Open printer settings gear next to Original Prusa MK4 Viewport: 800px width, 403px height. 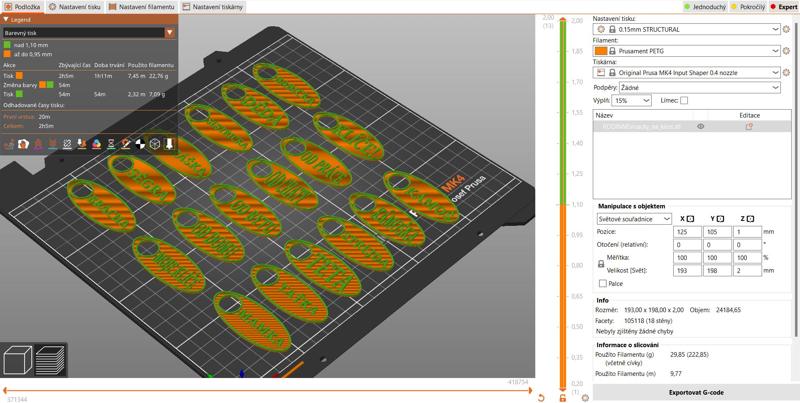click(787, 72)
